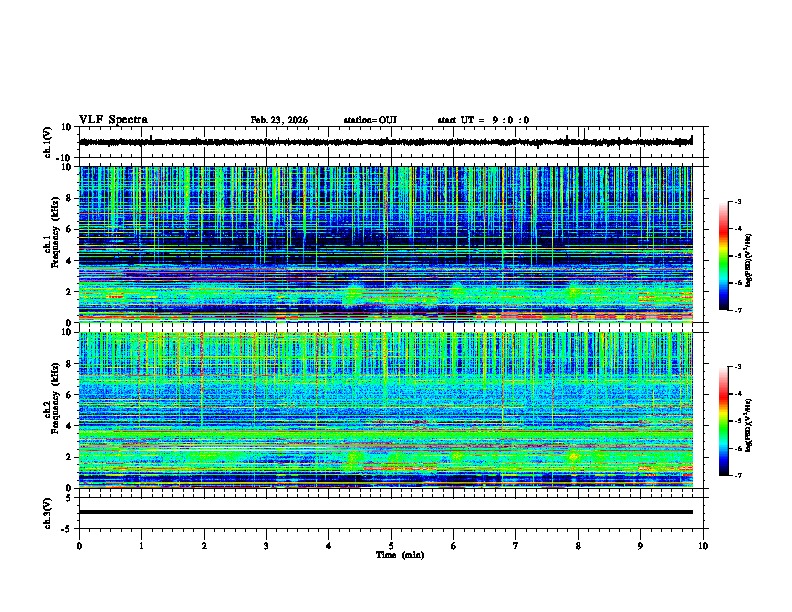Click the time axis tick label "0"
The height and width of the screenshot is (612, 792).
(79, 546)
